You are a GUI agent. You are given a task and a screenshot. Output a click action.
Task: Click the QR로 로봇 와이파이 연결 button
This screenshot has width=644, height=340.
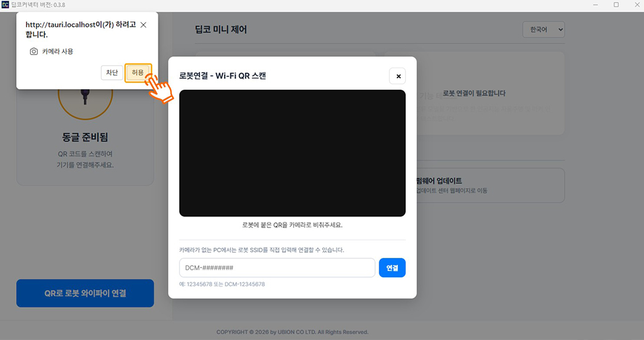pyautogui.click(x=85, y=293)
